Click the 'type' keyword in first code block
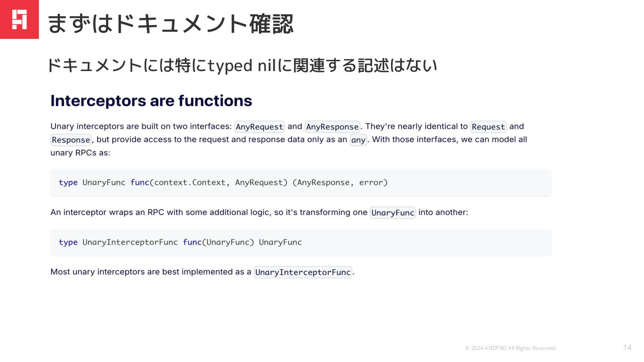 pos(68,182)
